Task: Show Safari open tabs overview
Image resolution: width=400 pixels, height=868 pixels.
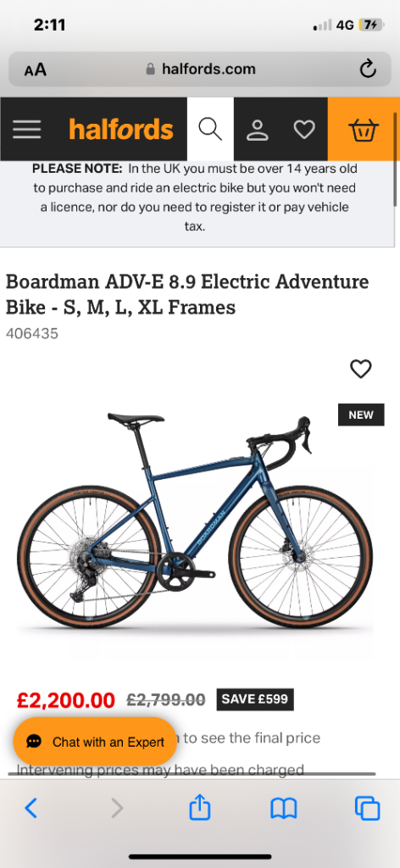Action: 367,809
